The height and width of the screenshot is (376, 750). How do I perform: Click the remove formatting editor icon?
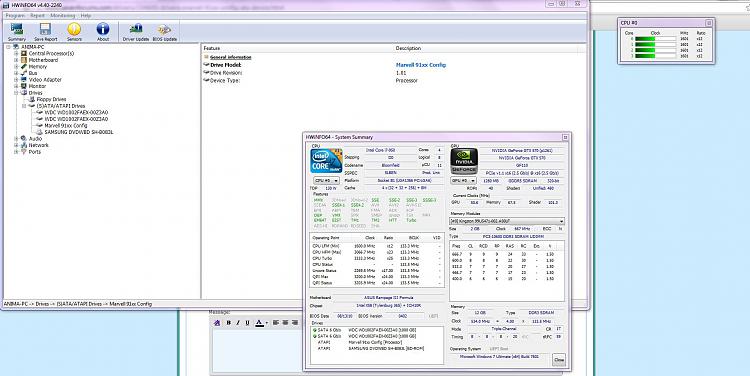click(217, 323)
